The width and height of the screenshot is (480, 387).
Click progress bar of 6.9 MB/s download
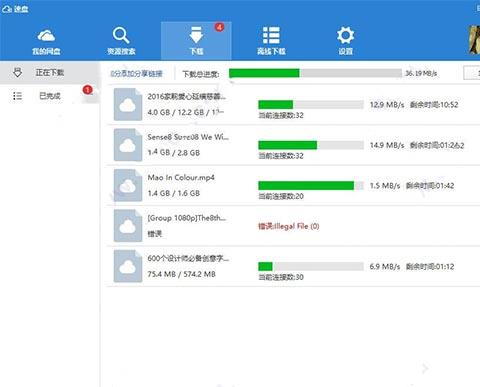(311, 266)
